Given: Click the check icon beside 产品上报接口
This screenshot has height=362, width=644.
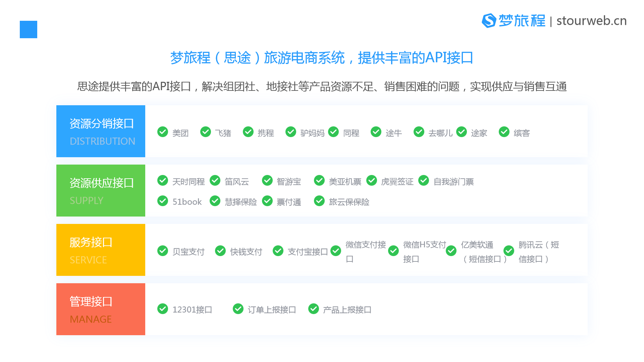Looking at the screenshot, I should pyautogui.click(x=314, y=309).
